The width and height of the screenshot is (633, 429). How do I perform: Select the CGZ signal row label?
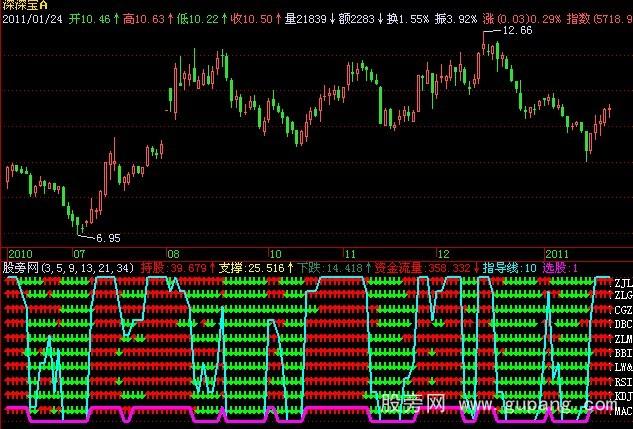coord(622,310)
